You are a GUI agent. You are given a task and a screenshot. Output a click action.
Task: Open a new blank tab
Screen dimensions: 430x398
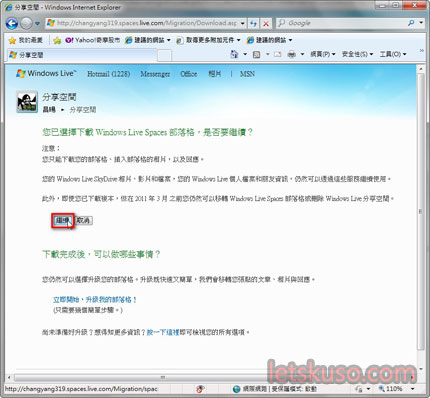point(164,55)
